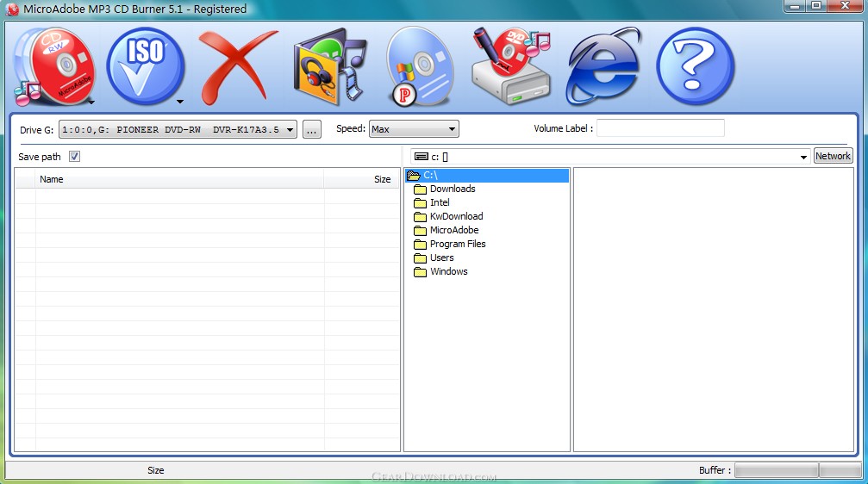This screenshot has width=868, height=484.
Task: Click the red X delete icon
Action: 237,66
